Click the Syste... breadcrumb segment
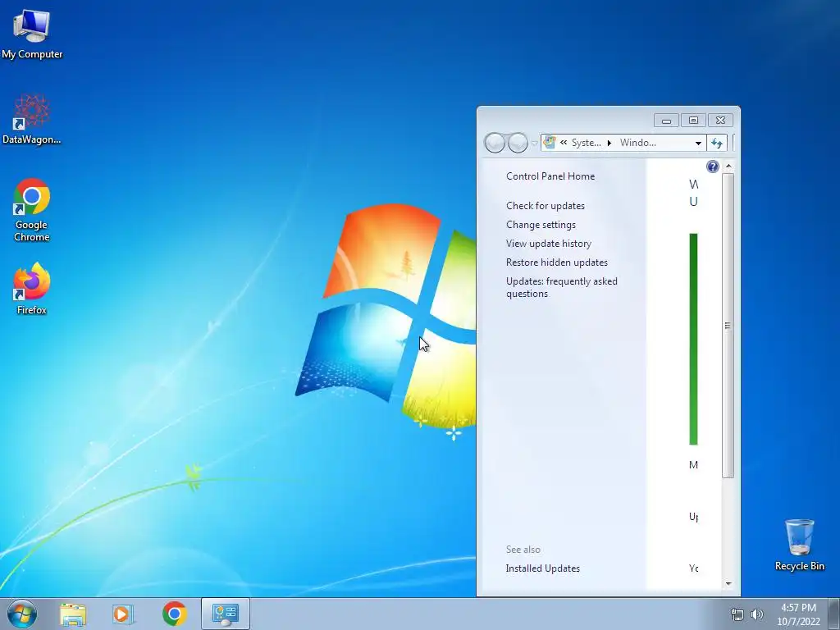840x630 pixels. click(x=586, y=143)
